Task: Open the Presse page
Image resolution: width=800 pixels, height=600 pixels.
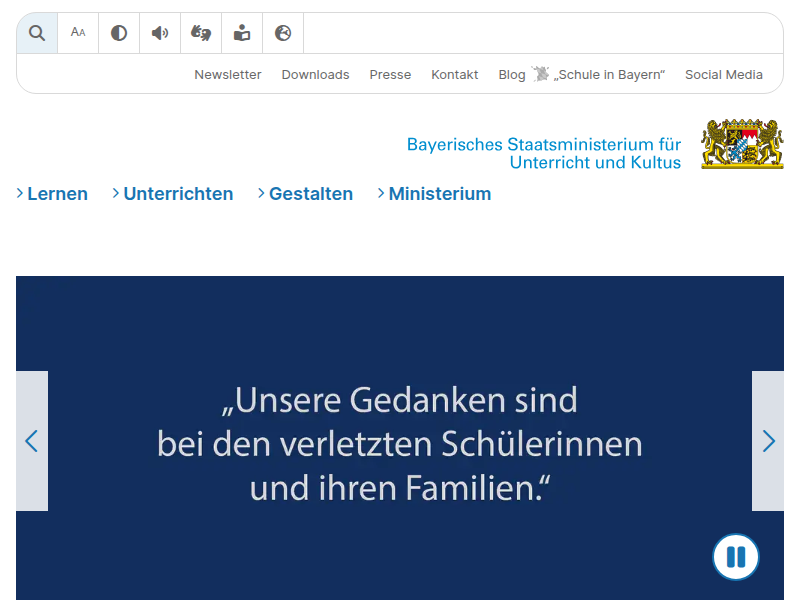Action: pos(390,74)
